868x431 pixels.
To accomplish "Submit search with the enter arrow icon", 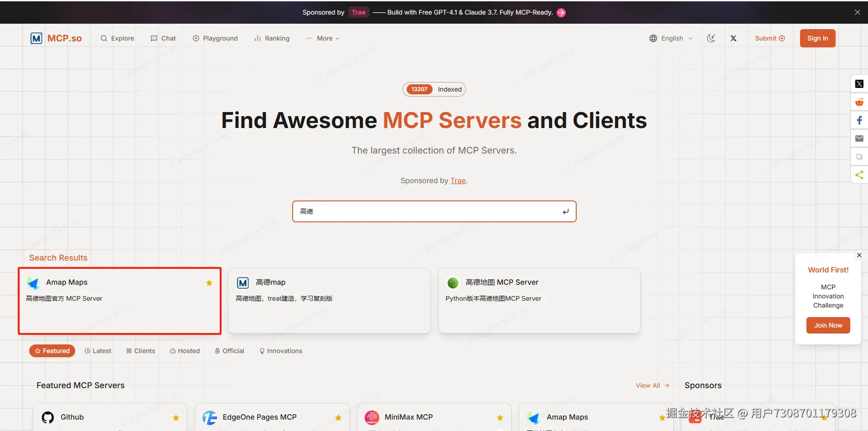I will [x=566, y=211].
